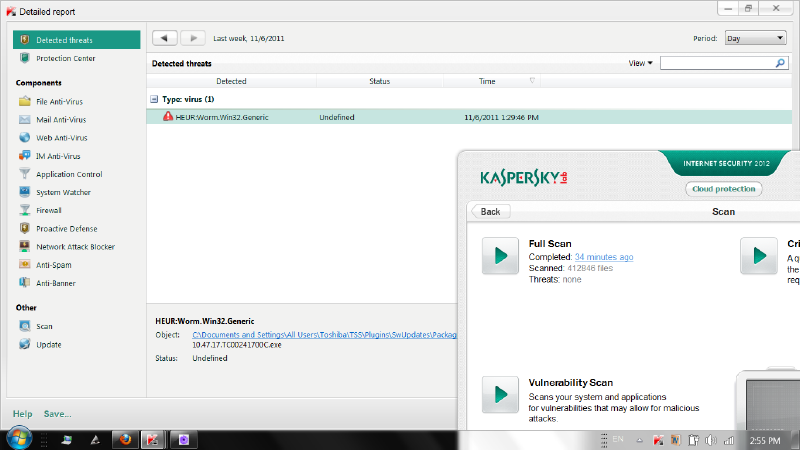Select the IM Anti-Virus component
Screen dimensions: 800x450
point(58,156)
